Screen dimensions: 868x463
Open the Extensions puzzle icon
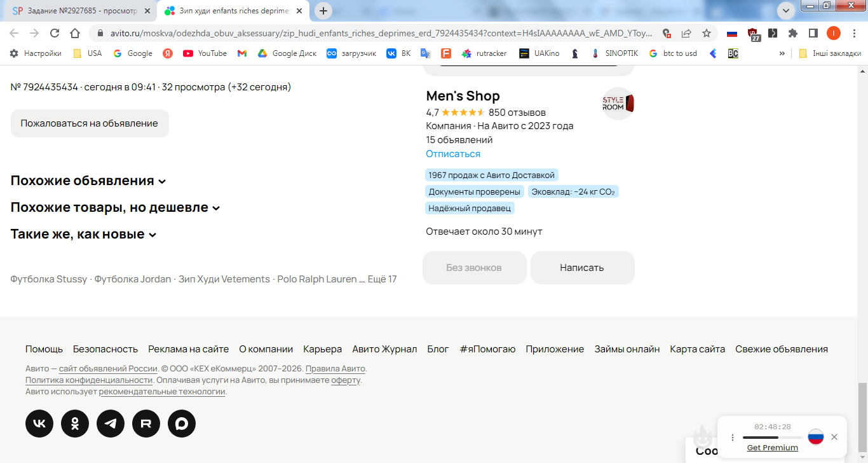(x=793, y=33)
